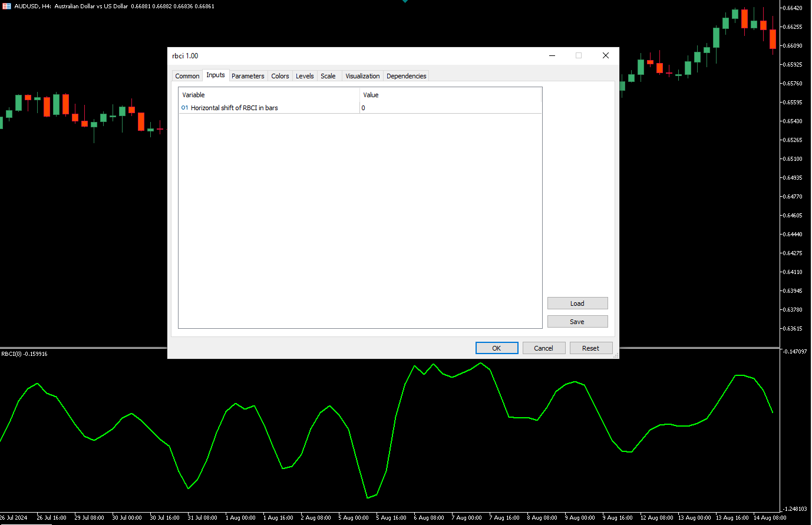Select the 'Horizontal shift of RBCI in bars' row
Screen dimensions: 812x525
point(360,108)
